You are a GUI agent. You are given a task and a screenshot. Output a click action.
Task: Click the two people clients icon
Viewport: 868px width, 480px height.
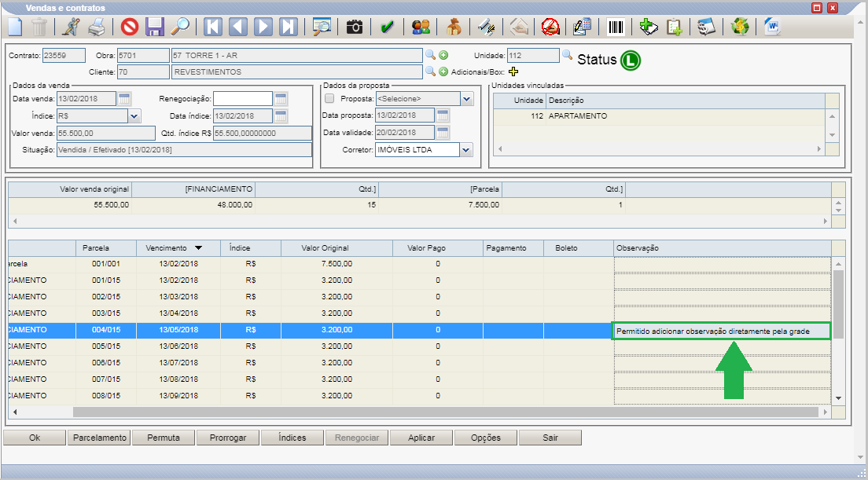(x=421, y=27)
